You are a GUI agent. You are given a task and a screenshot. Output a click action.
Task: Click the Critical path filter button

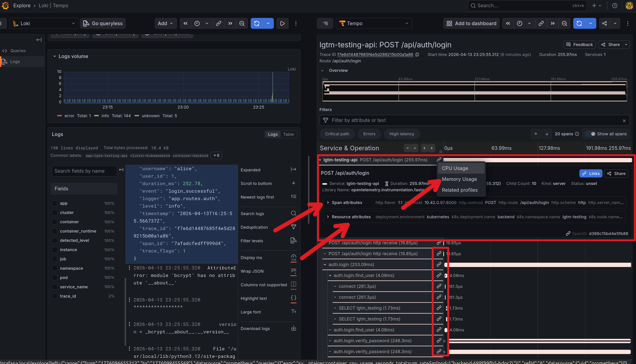click(x=337, y=134)
